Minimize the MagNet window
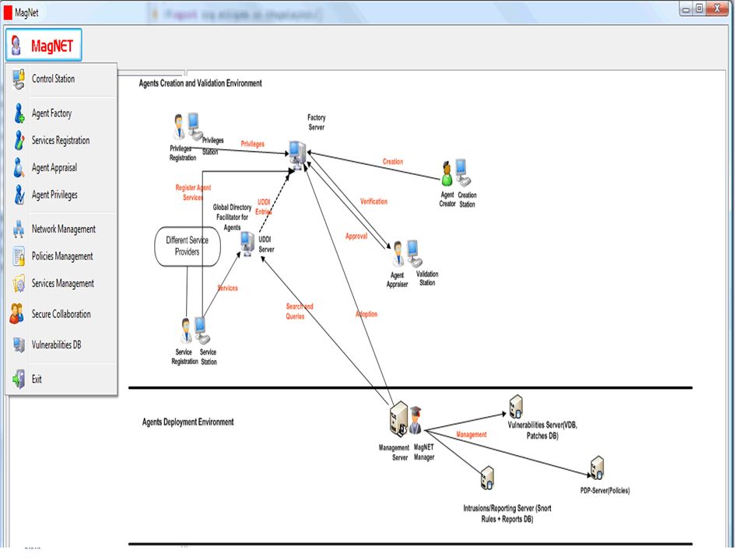 coord(686,9)
